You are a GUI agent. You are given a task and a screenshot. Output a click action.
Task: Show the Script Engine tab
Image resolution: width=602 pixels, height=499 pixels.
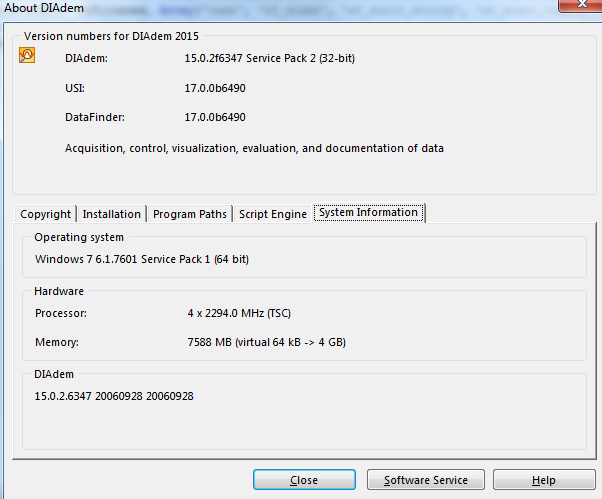(x=273, y=214)
